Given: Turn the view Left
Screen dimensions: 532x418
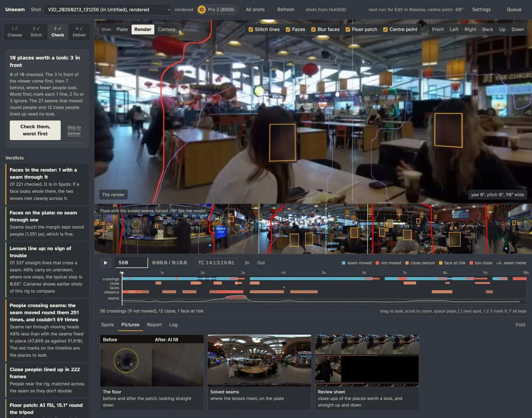Looking at the screenshot, I should point(454,29).
